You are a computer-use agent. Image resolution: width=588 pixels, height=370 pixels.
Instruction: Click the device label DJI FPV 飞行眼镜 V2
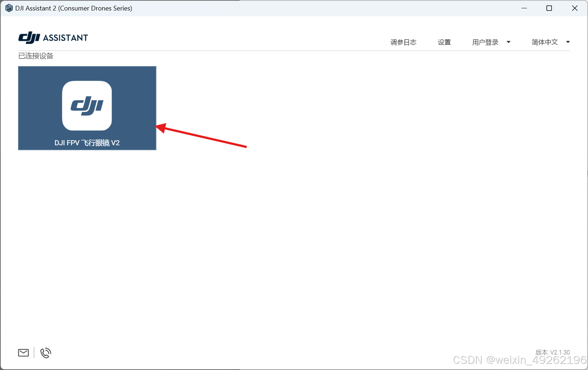(x=87, y=143)
